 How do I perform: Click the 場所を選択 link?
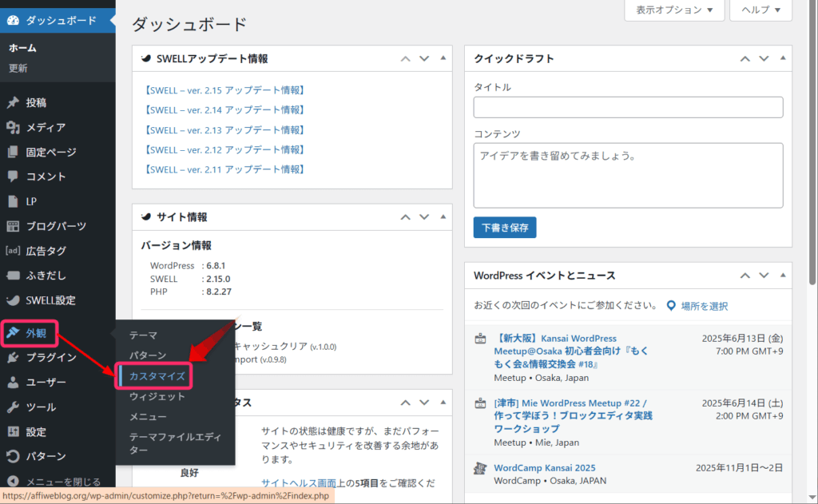(x=705, y=306)
